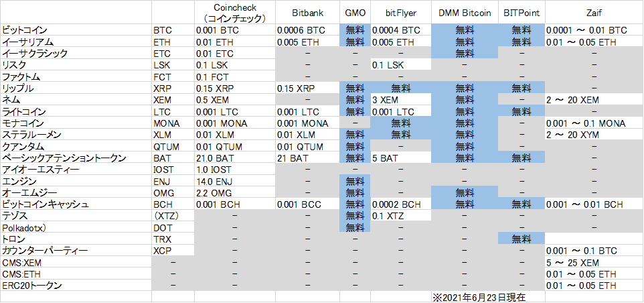Select the 無料 cell in the トロン row
Screen dimensions: 644x303
521,239
